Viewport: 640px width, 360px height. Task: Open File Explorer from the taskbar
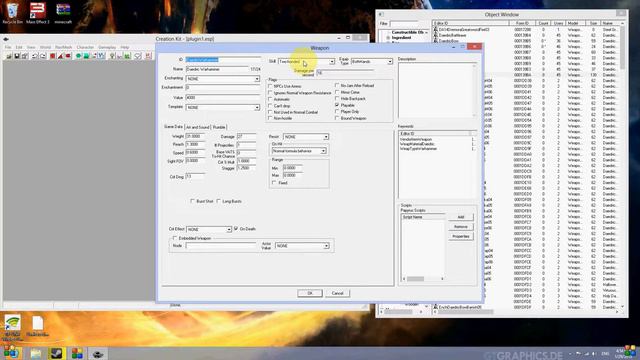tap(36, 353)
